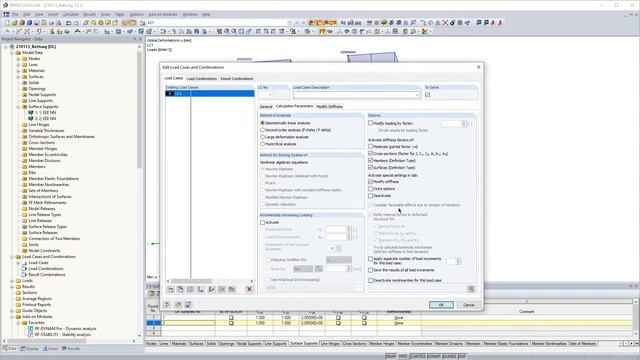Collapse the Add-on Modules tree node

12,317
